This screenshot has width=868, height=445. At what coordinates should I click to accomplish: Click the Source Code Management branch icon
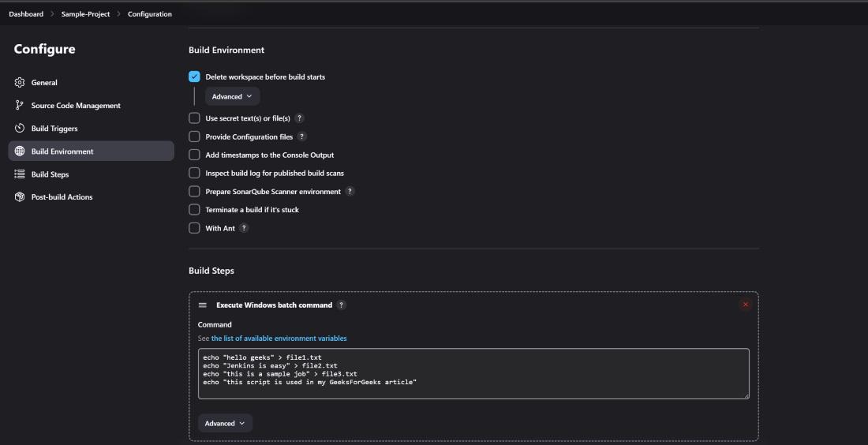pyautogui.click(x=20, y=106)
